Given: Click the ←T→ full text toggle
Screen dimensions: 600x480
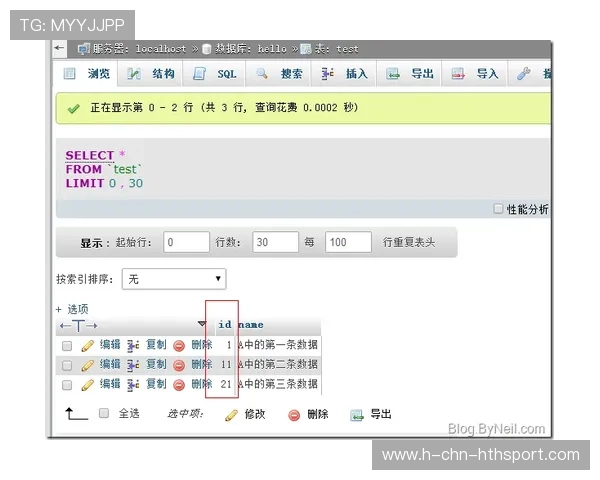Looking at the screenshot, I should click(78, 326).
